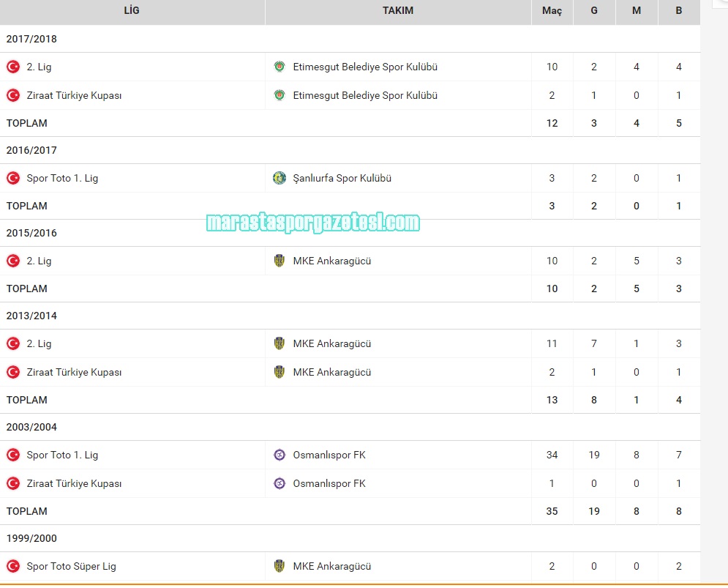Click the M column header

637,11
